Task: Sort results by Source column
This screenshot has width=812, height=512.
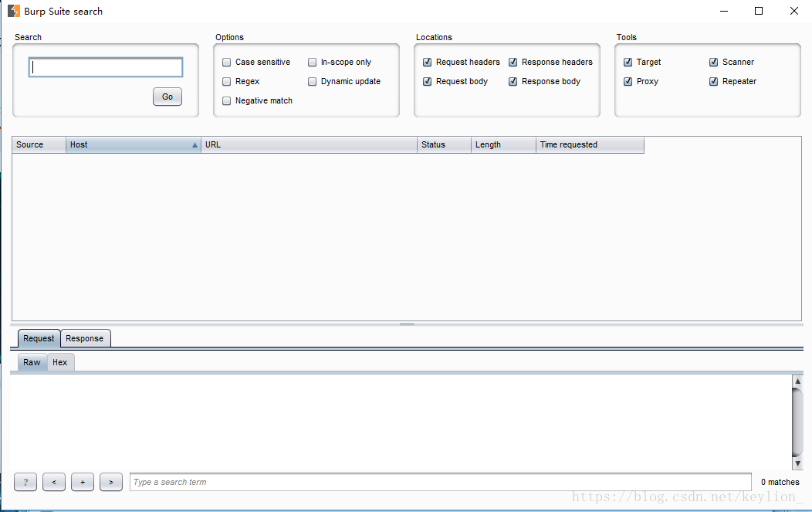Action: point(39,144)
